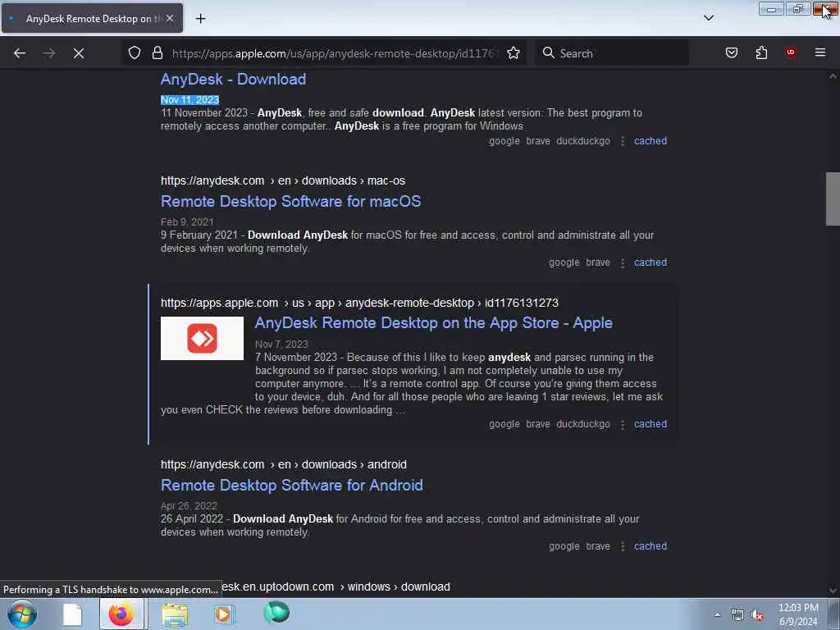Save page to Pocket

coord(732,52)
